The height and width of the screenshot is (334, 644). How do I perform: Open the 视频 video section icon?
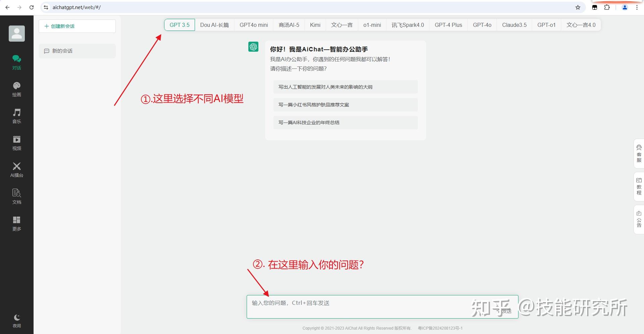tap(17, 140)
